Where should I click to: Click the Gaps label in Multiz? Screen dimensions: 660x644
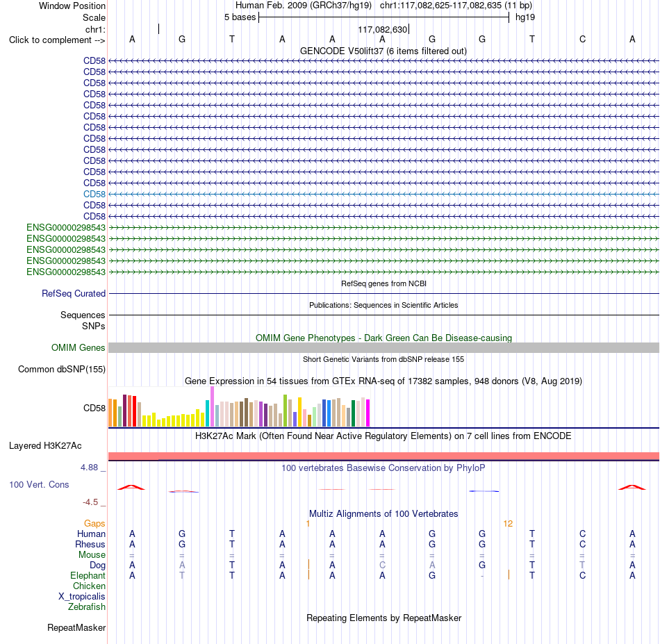[x=94, y=523]
